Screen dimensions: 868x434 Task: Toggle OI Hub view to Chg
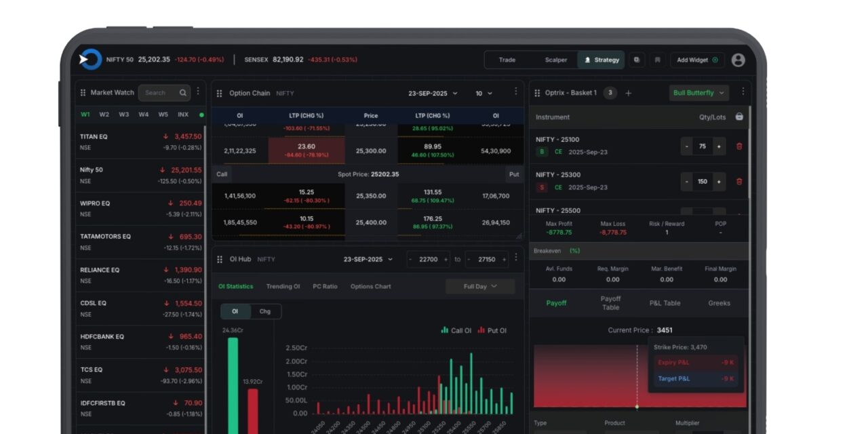pos(265,311)
